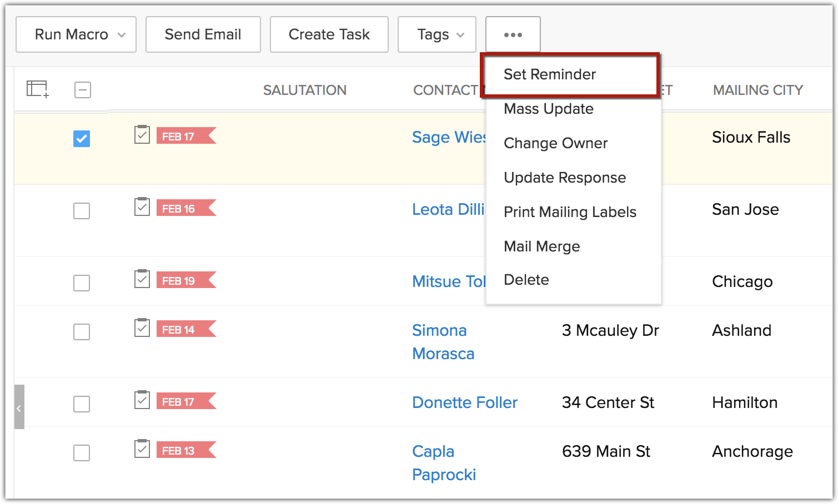This screenshot has width=838, height=504.
Task: Click the Send Email button
Action: click(203, 34)
